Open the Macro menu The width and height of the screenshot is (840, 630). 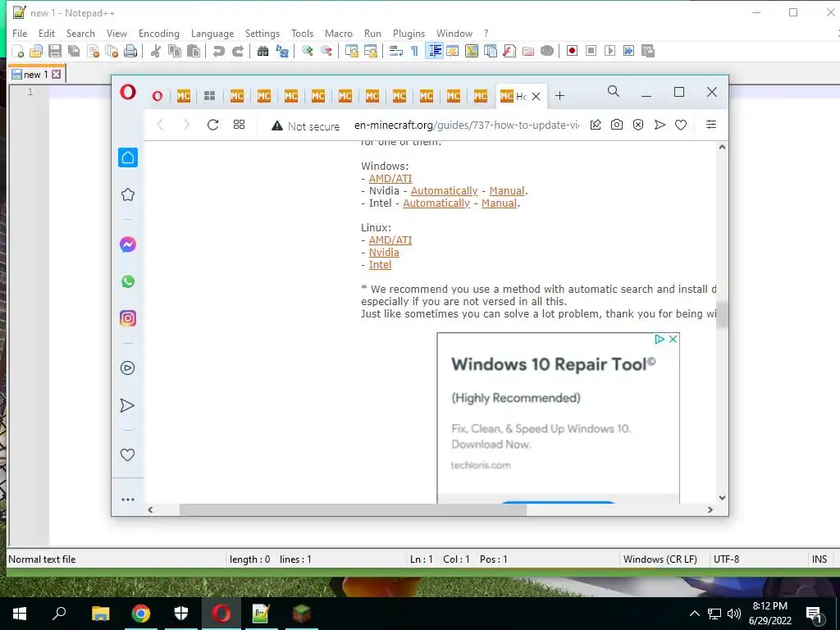point(339,33)
